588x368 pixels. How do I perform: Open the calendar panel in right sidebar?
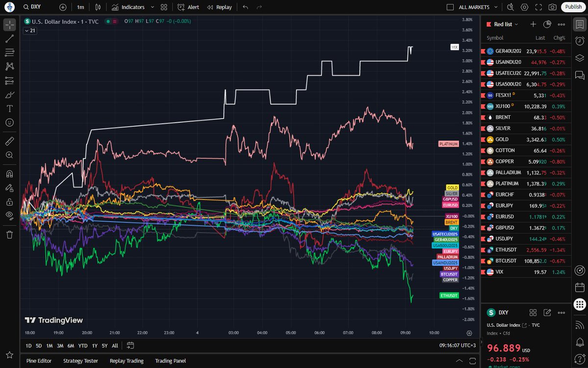(x=580, y=287)
